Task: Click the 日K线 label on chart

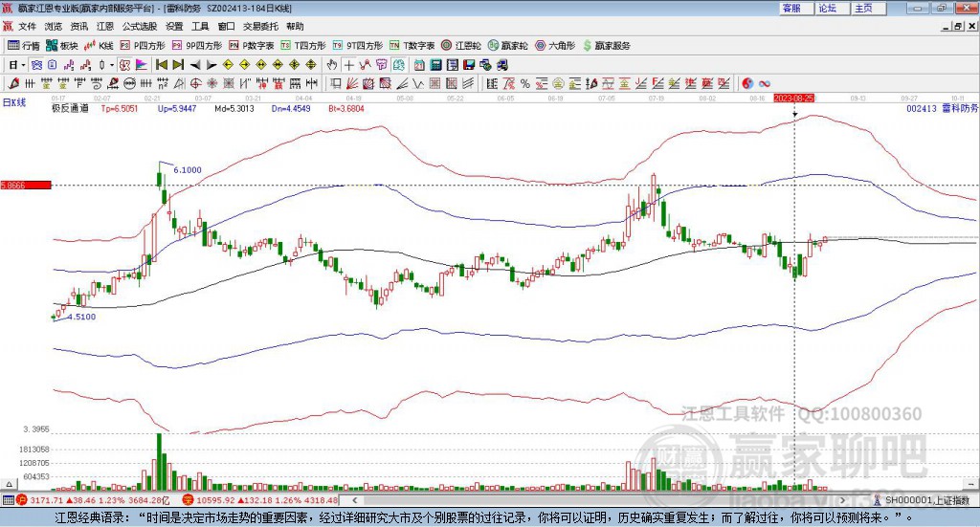Action: point(14,103)
